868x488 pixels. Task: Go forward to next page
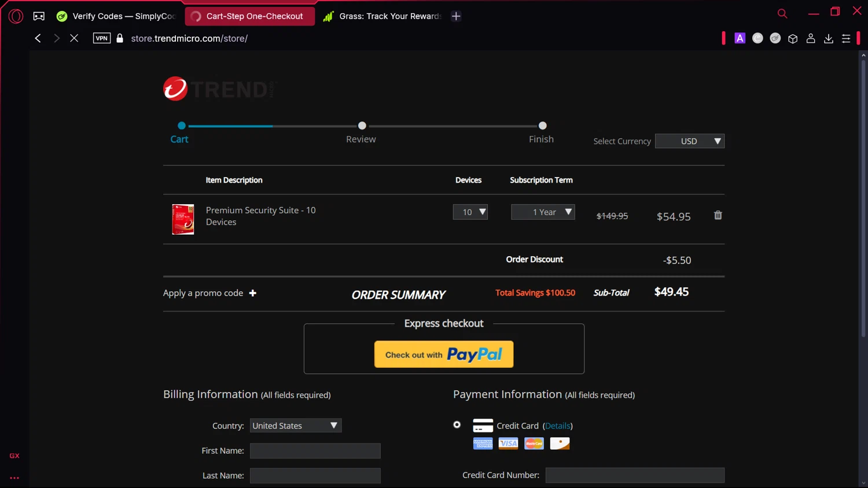56,38
